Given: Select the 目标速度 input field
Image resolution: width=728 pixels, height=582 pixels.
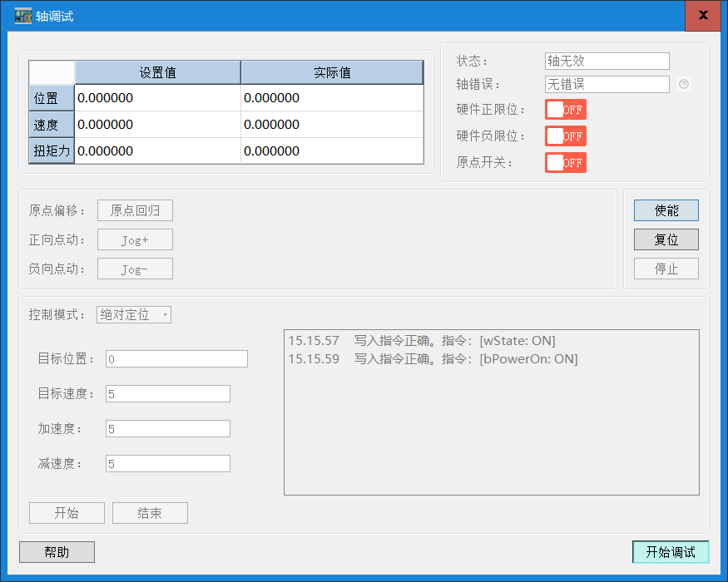Looking at the screenshot, I should (166, 393).
